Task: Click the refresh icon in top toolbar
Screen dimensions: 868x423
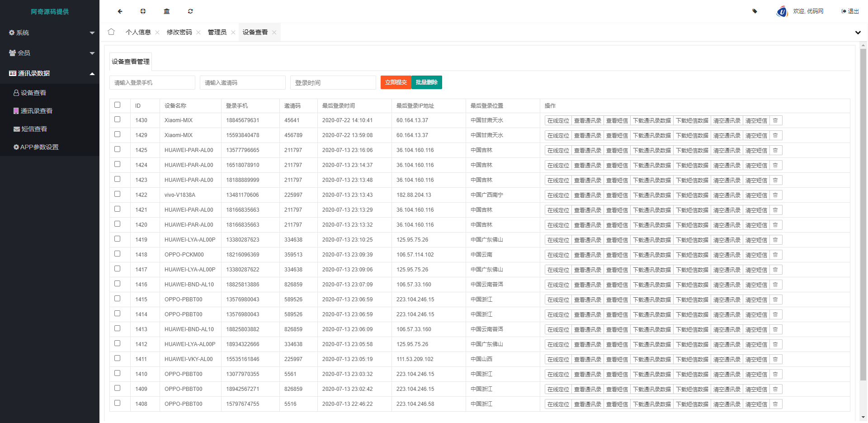Action: [190, 11]
